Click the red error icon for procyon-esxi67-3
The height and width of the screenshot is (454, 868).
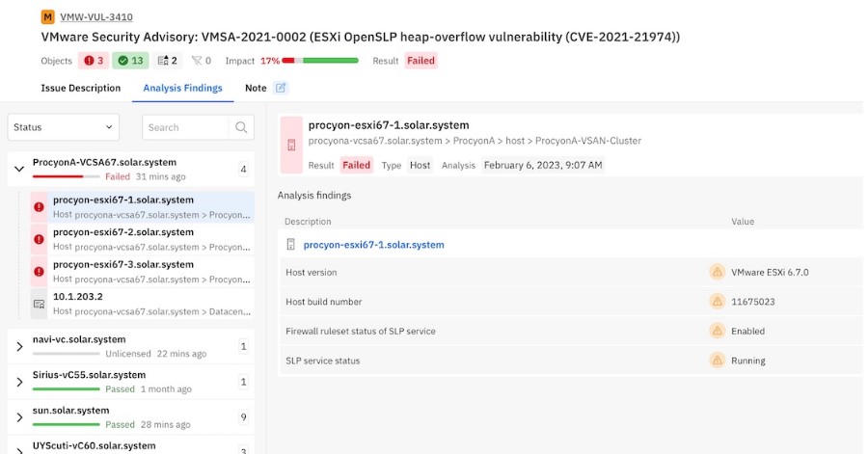(x=39, y=272)
